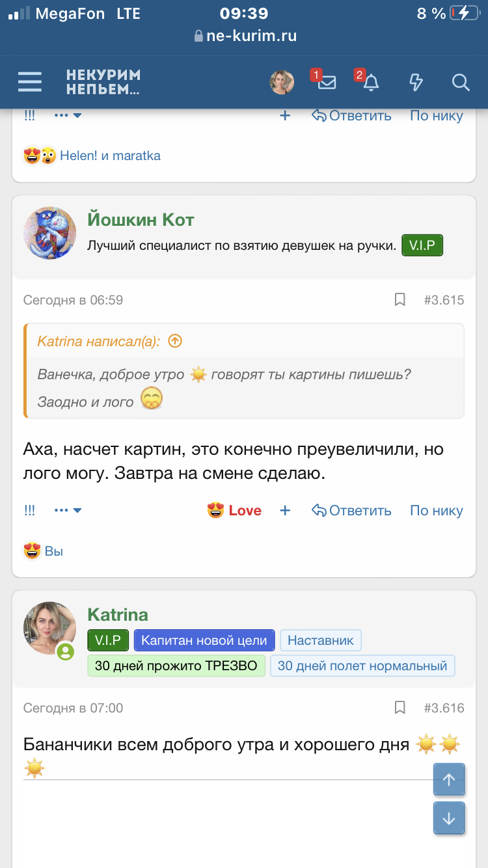Toggle Love reaction on Йошкин Кот's post

[235, 511]
